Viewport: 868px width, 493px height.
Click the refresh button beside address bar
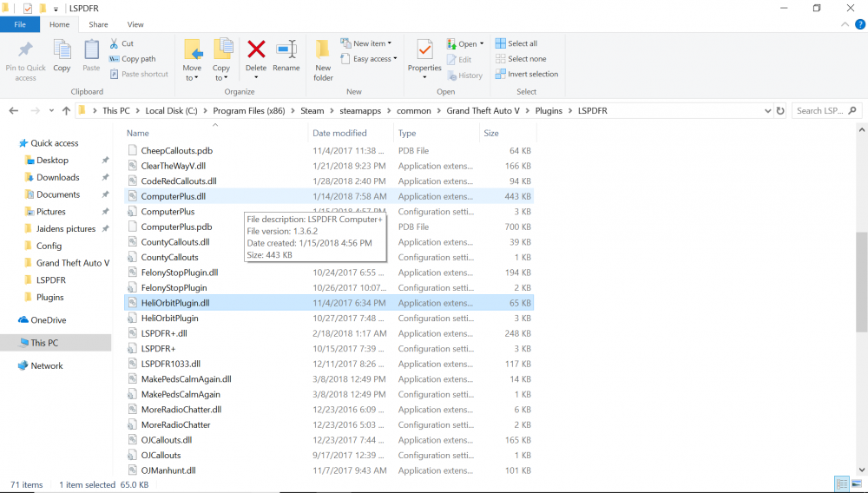[780, 111]
